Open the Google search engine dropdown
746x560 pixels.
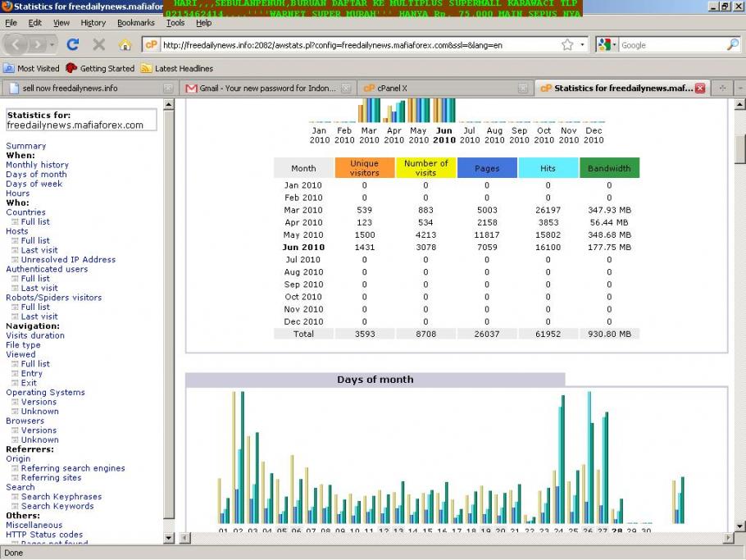coord(607,45)
